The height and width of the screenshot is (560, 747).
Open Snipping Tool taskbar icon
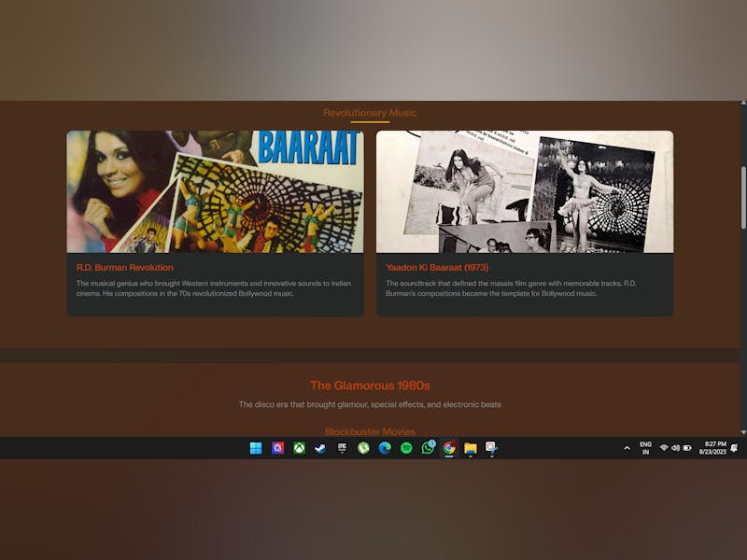(x=492, y=448)
